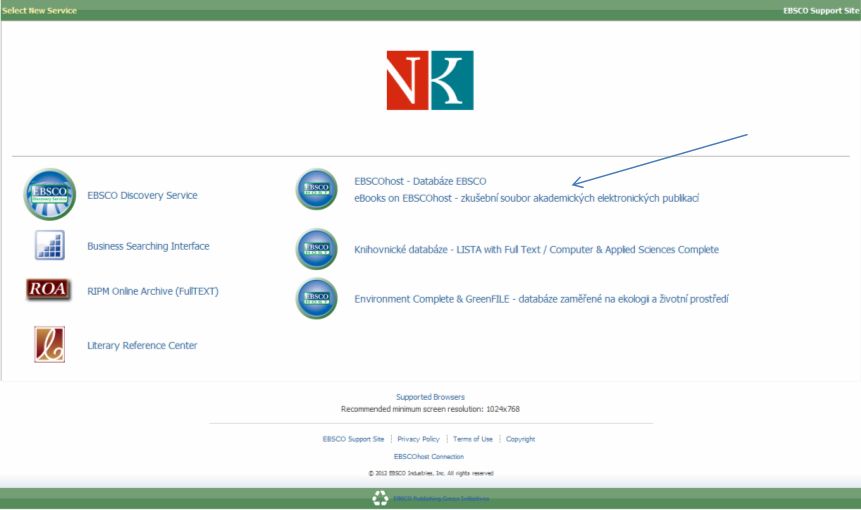
Task: Click the © 2012 EBSCO Industries copyright notice
Action: tap(430, 473)
